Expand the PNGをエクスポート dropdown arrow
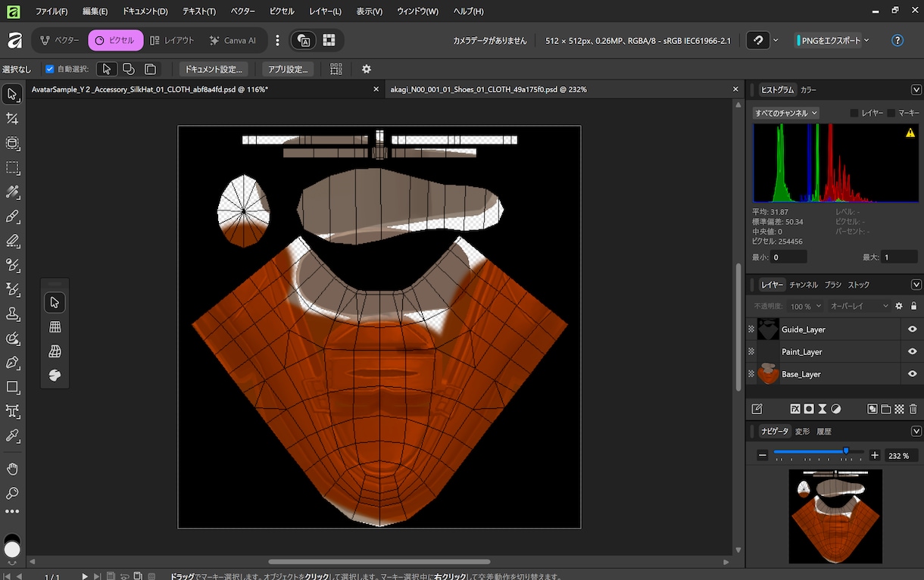924x580 pixels. coord(866,41)
